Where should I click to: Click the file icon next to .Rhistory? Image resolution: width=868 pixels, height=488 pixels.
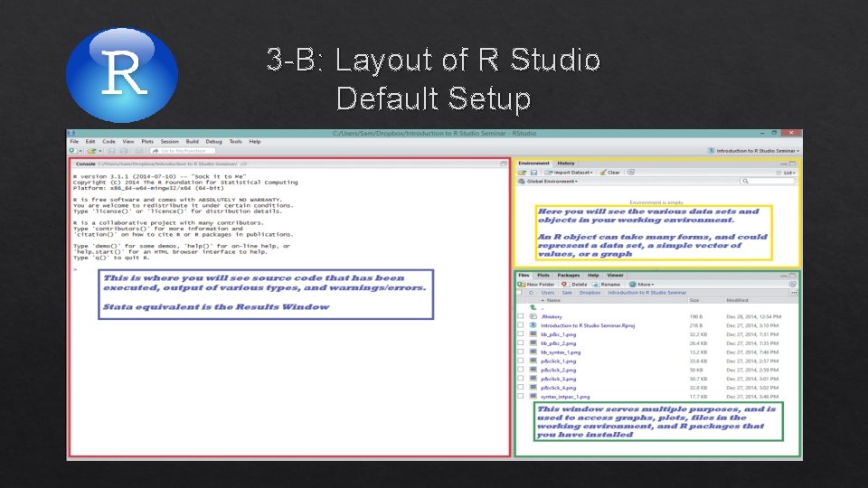coord(533,316)
